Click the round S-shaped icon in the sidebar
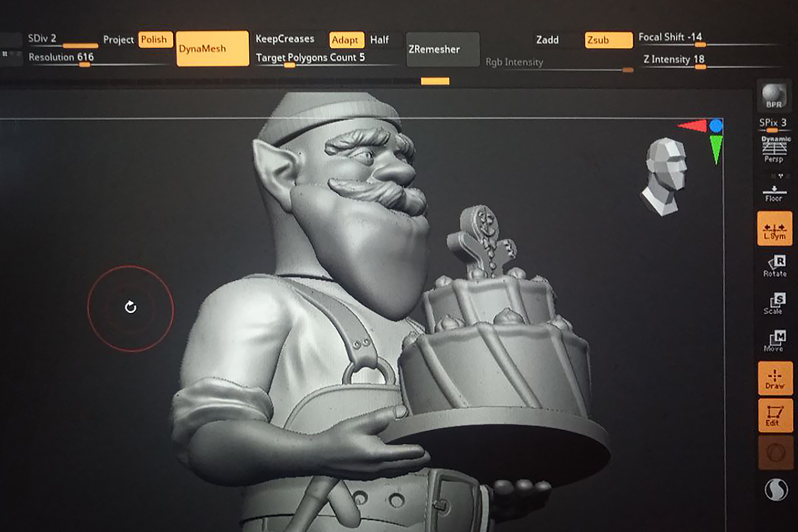This screenshot has height=532, width=798. point(775,490)
